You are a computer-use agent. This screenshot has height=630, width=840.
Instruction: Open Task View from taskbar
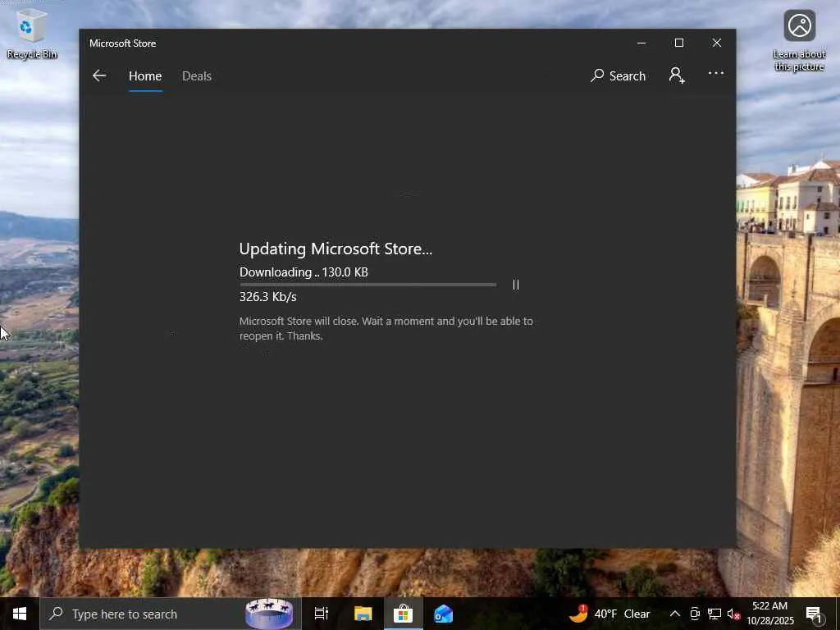click(322, 614)
